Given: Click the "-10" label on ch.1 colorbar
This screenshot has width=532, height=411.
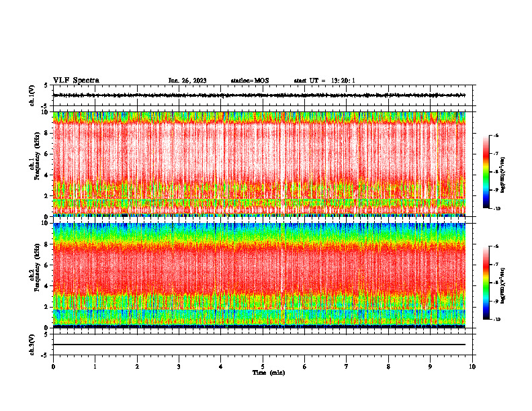Looking at the screenshot, I should point(496,208).
